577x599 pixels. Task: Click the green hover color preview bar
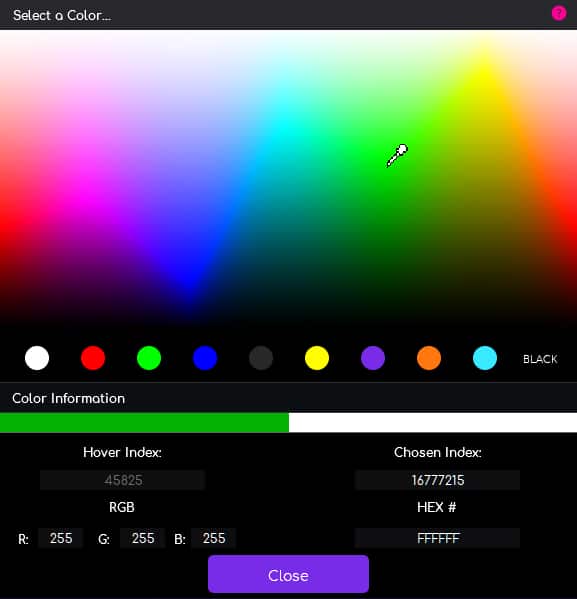[144, 423]
